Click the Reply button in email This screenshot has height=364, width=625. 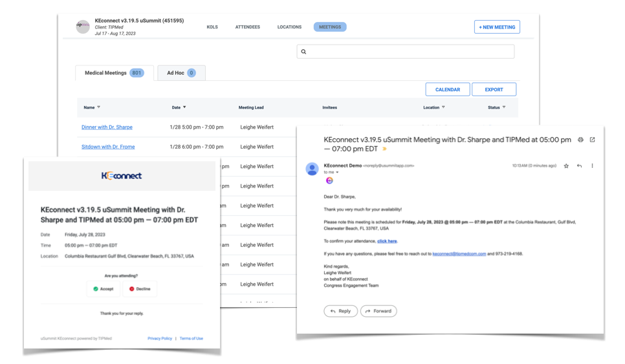pyautogui.click(x=341, y=311)
